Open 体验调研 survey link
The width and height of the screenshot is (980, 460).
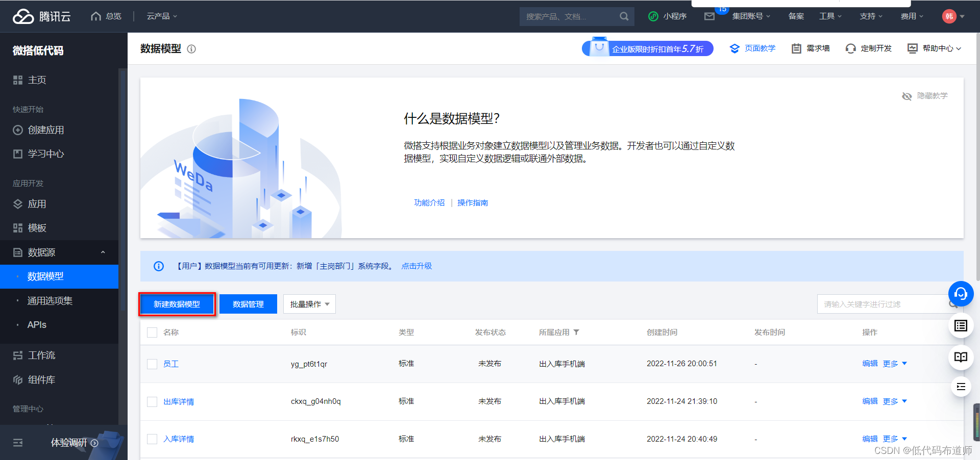point(75,443)
